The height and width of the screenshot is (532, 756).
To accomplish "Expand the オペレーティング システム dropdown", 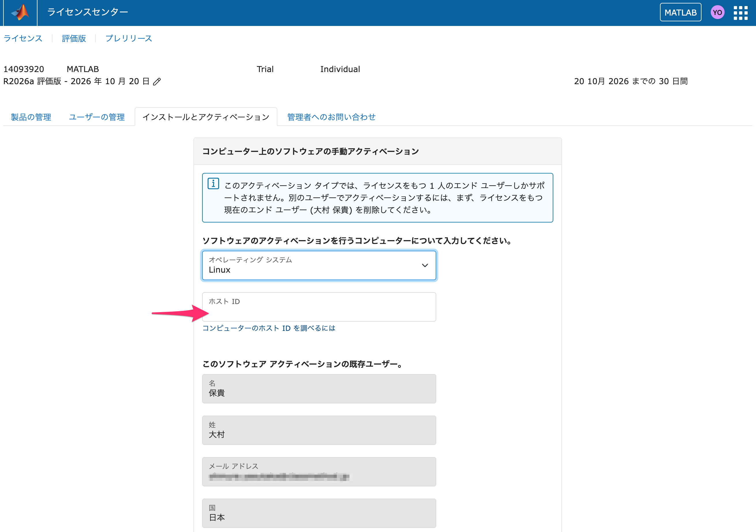I will pos(319,265).
